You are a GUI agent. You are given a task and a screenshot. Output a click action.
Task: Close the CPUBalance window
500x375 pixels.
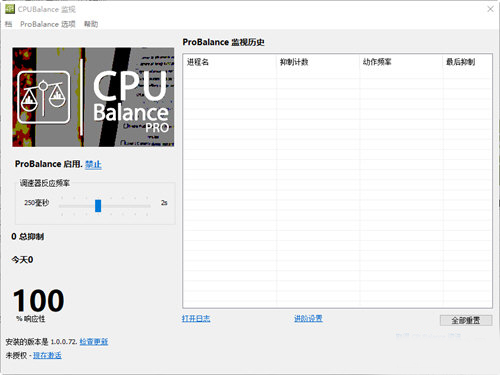tap(490, 9)
